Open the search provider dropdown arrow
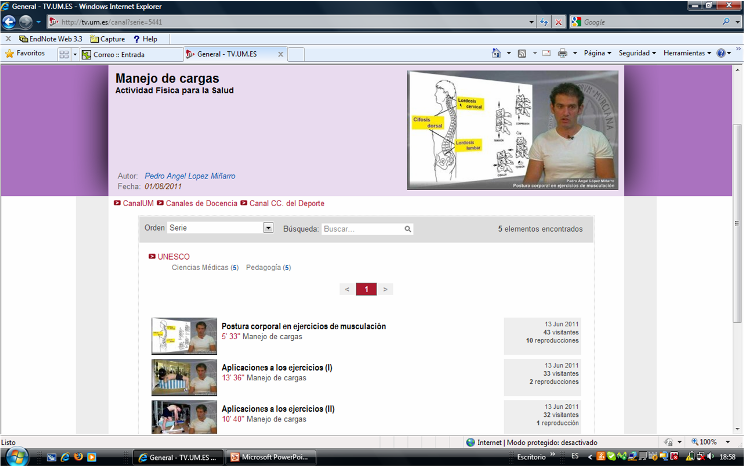Viewport: 744px width, 466px height. coord(737,22)
